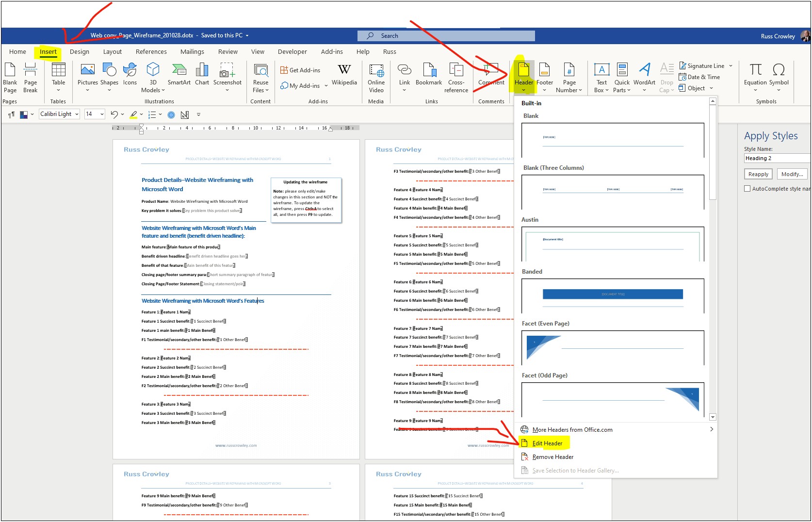Image resolution: width=812 pixels, height=522 pixels.
Task: Insert a Bookmark
Action: tap(429, 75)
